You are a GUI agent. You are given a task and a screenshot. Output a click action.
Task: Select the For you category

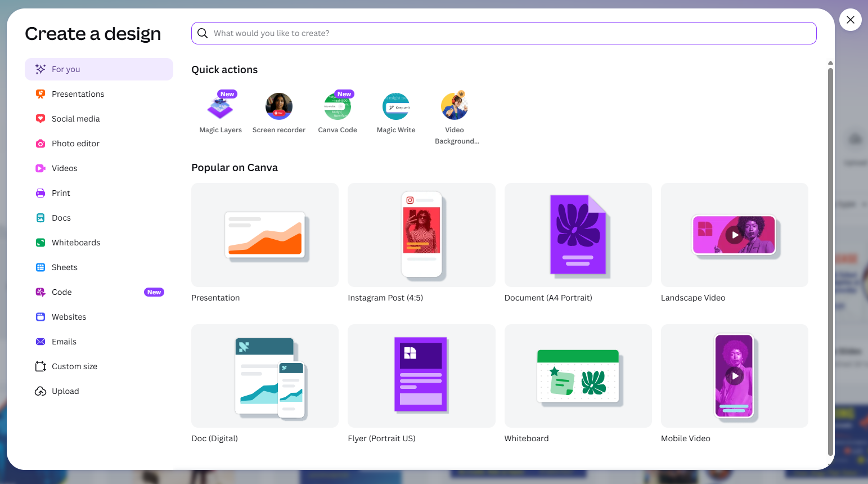click(99, 69)
